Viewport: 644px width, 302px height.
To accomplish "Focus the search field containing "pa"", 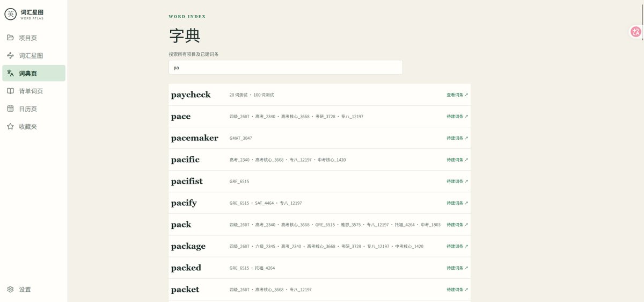I will 286,67.
